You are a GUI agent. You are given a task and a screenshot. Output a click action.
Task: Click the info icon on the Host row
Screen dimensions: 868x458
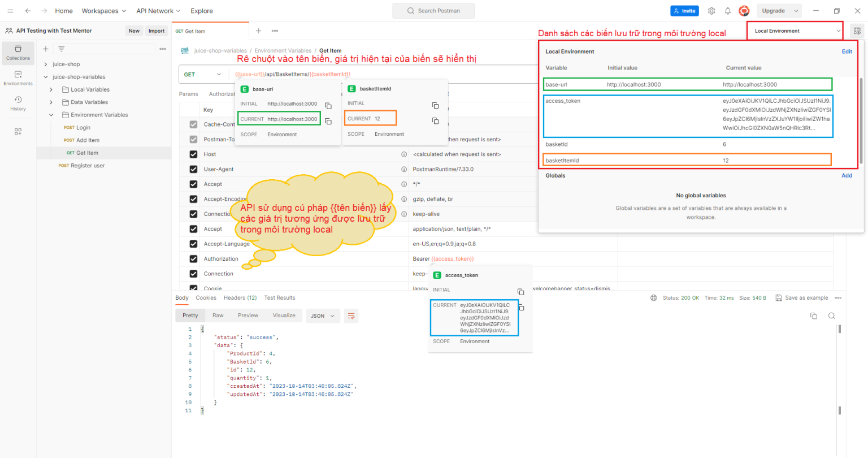point(404,154)
